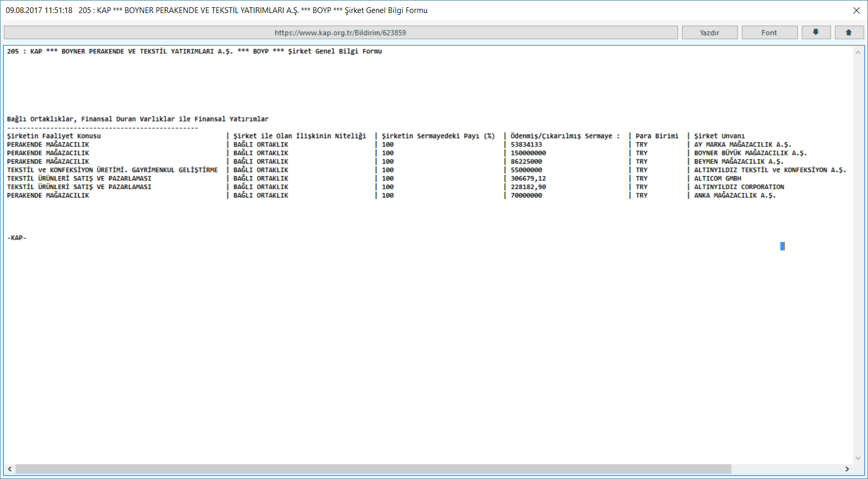
Task: Click the capital value 70000000
Action: 526,195
